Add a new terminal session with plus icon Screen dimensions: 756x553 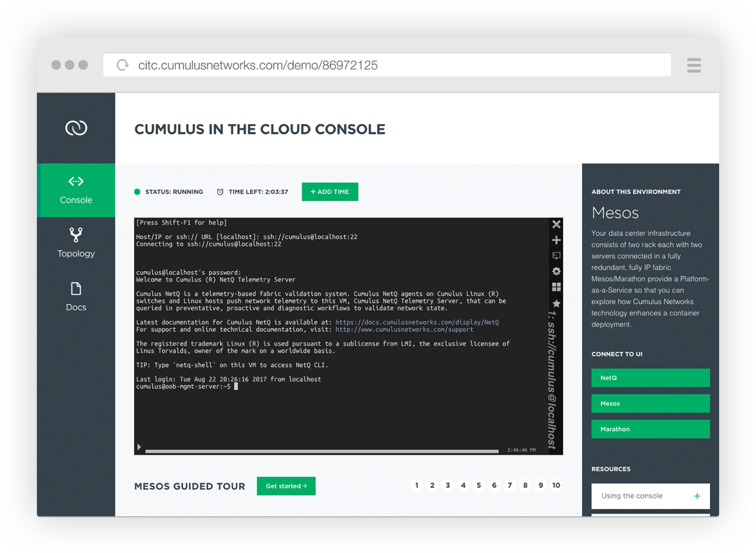tap(556, 240)
